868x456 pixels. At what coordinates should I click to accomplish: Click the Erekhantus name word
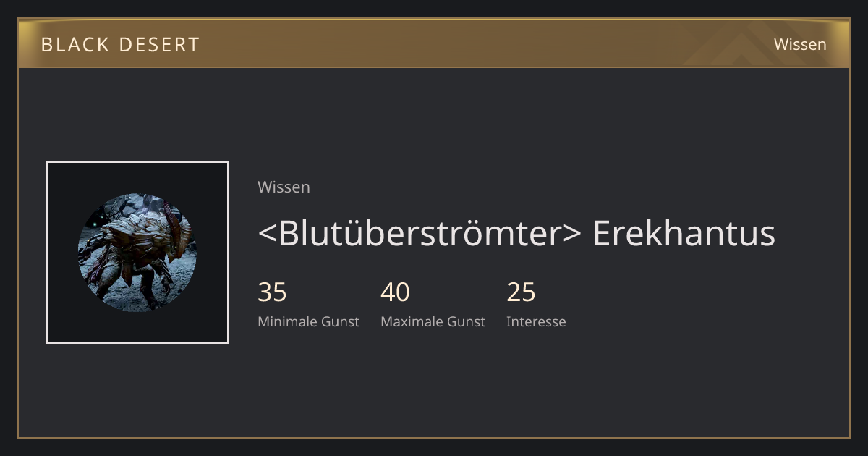coord(684,233)
